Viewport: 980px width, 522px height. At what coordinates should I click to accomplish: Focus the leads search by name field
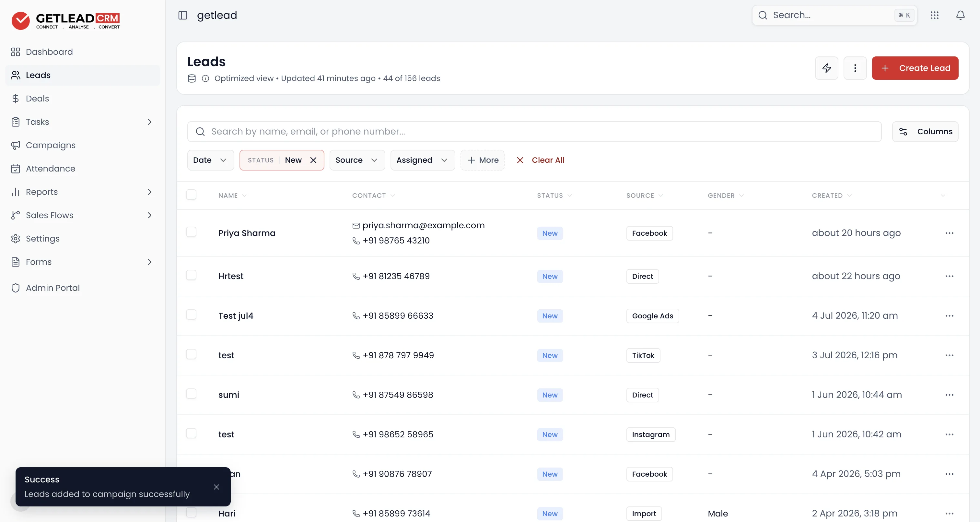pos(534,132)
